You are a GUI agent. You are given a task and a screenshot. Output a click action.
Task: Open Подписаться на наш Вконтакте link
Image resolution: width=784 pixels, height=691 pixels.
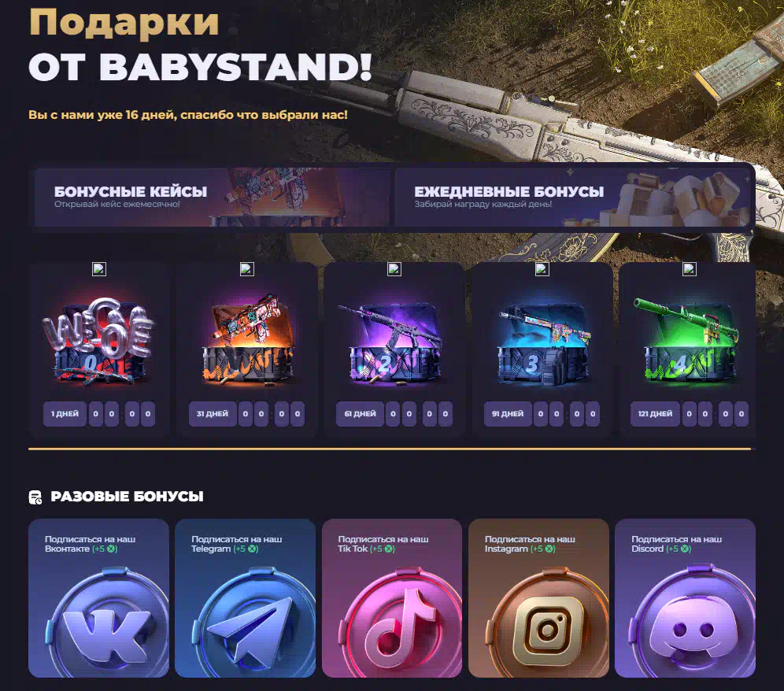tap(90, 544)
